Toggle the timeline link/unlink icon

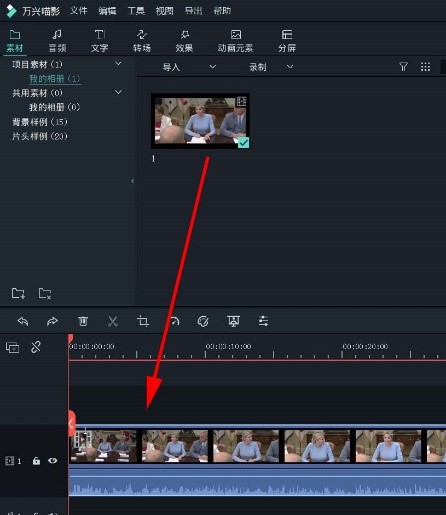[36, 347]
